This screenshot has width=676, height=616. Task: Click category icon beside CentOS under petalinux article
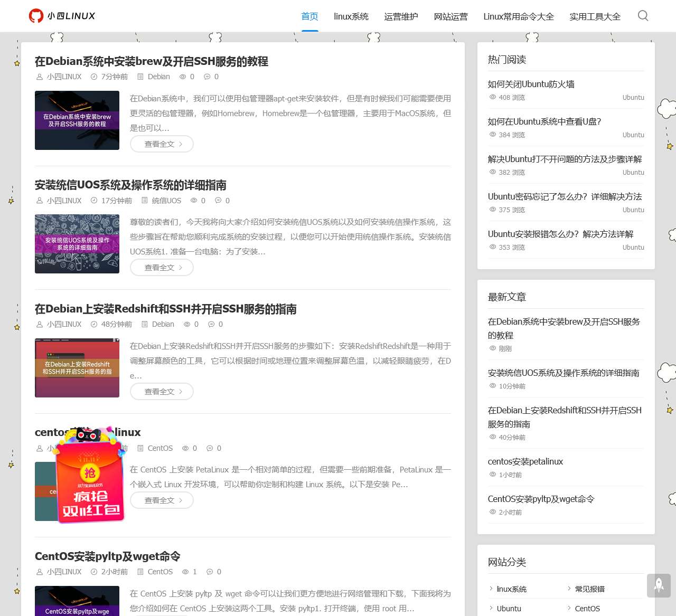[140, 448]
